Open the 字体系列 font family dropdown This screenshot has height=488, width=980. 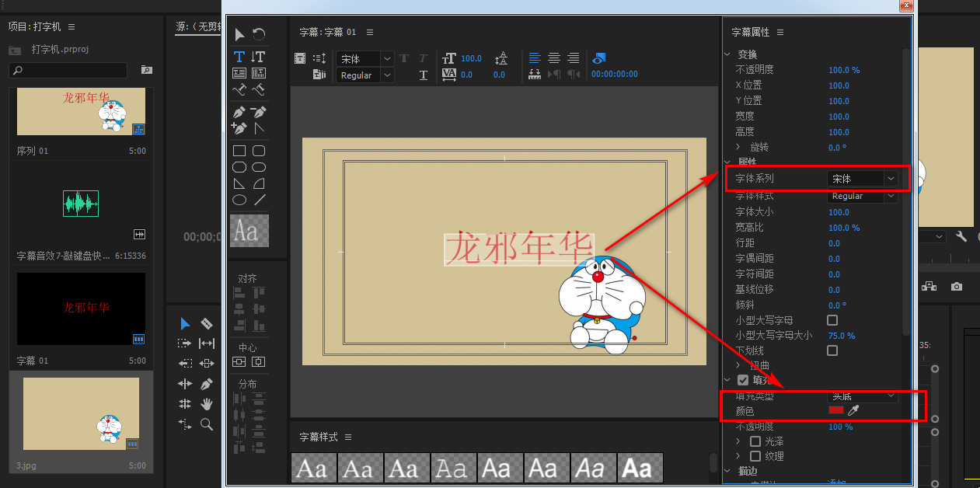(863, 179)
